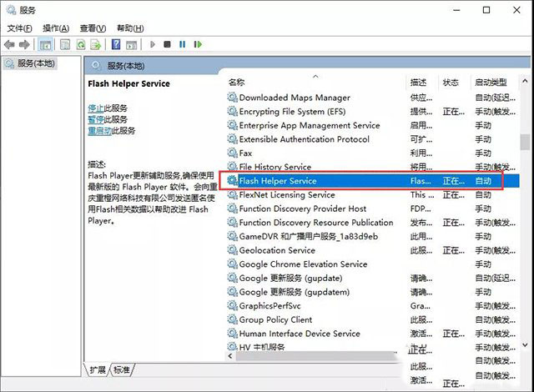Click the 重启动 this service link
Image resolution: width=534 pixels, height=392 pixels.
pos(100,131)
